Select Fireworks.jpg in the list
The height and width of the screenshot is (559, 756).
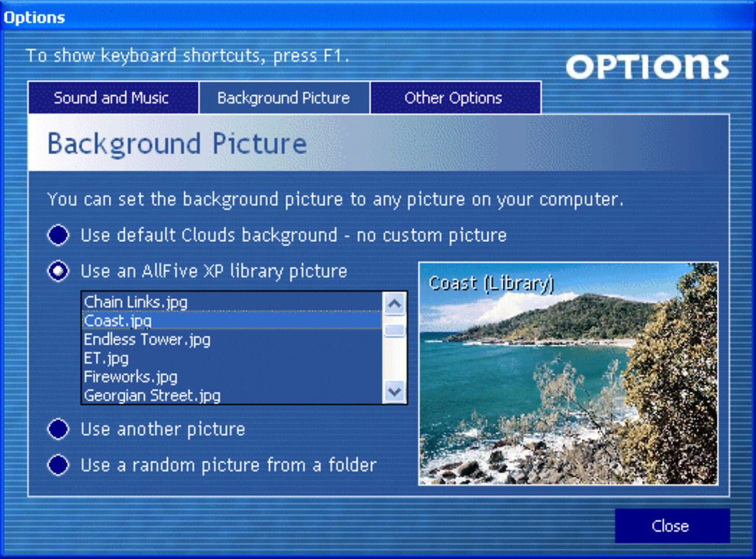click(x=130, y=377)
